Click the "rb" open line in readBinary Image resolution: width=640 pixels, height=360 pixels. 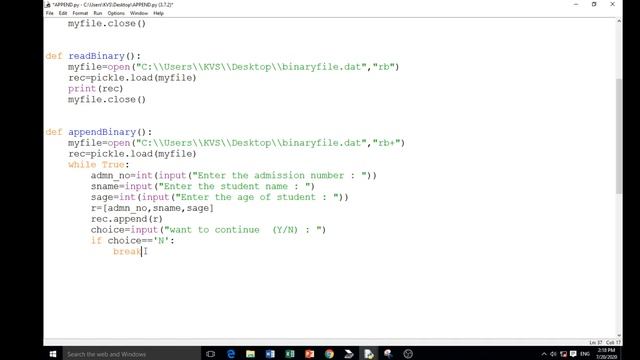click(x=233, y=67)
